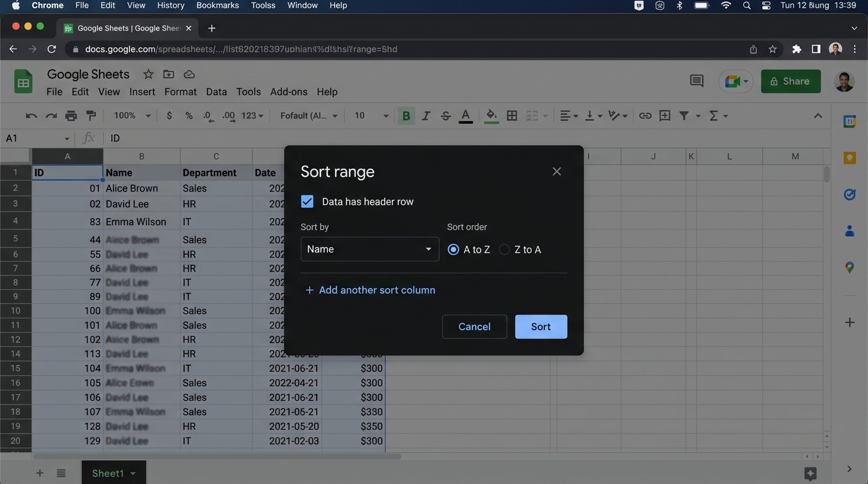Viewport: 868px width, 484px height.
Task: Star the Google Sheets document
Action: tap(148, 74)
